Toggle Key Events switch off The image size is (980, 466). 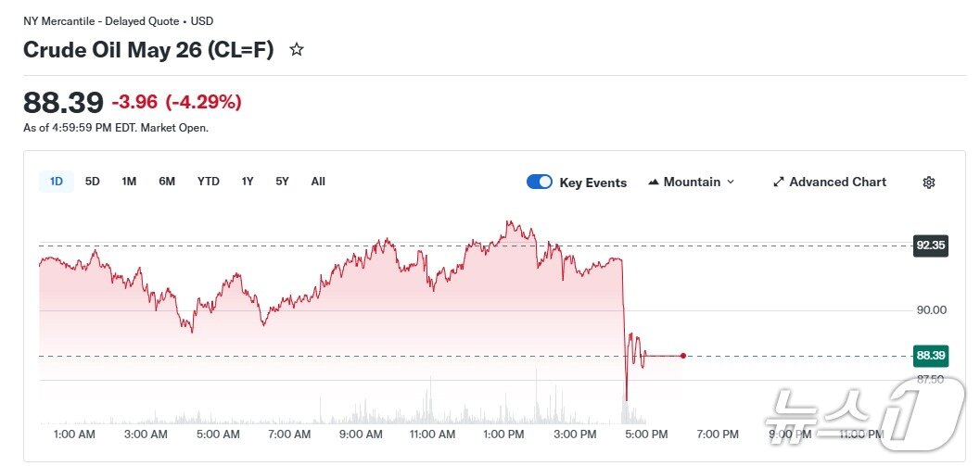(540, 183)
